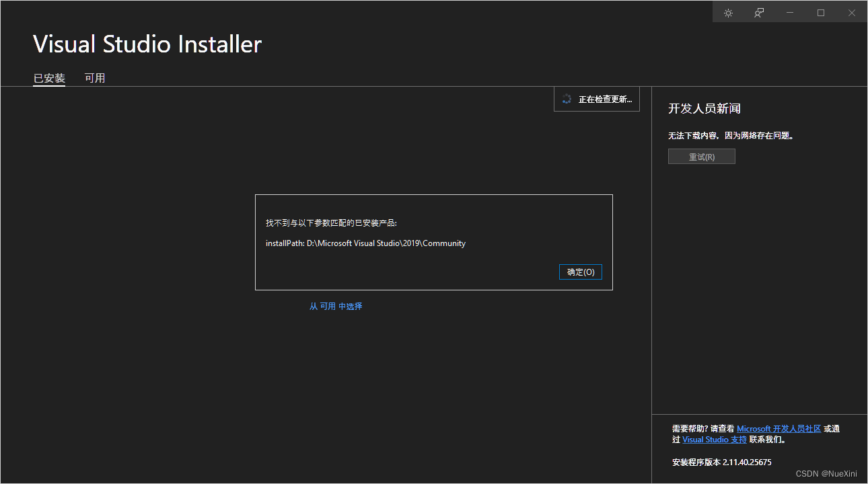Close the Visual Studio Installer window
Viewport: 868px width, 484px height.
pyautogui.click(x=852, y=13)
